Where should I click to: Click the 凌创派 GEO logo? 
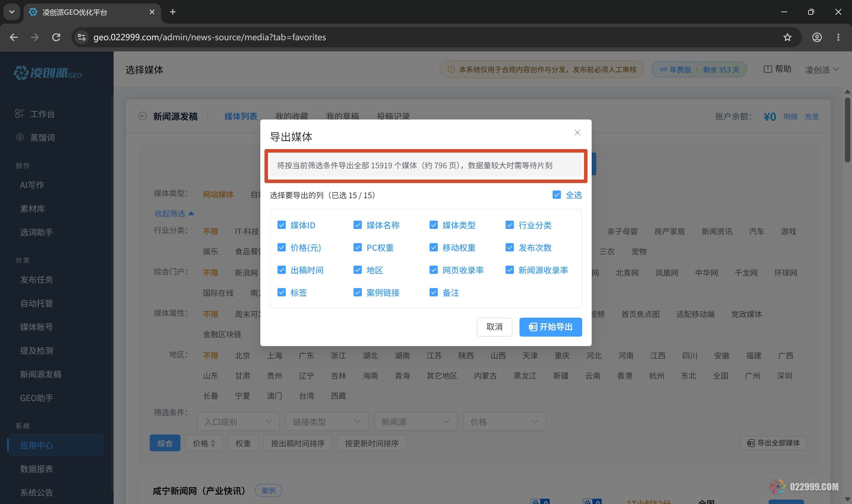(48, 73)
